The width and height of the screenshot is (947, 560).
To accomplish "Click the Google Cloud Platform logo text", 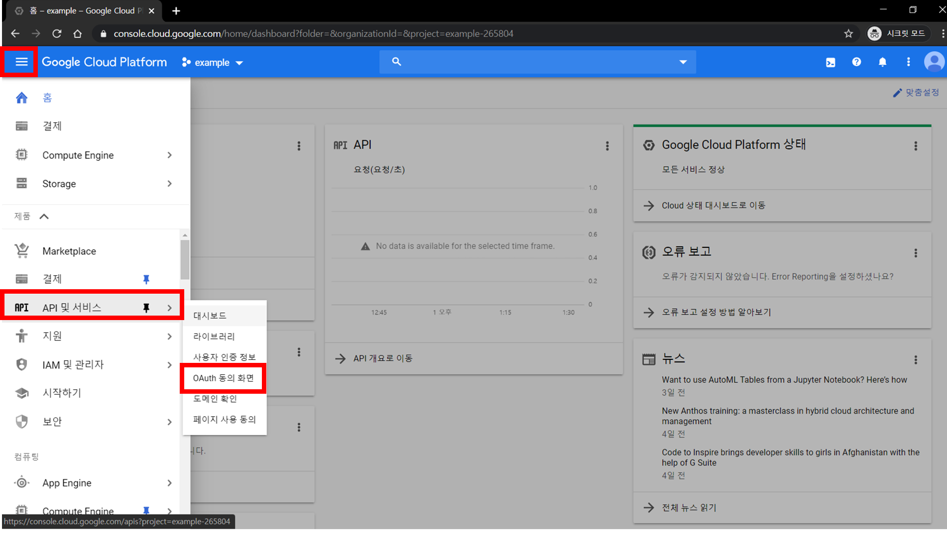I will [x=104, y=62].
